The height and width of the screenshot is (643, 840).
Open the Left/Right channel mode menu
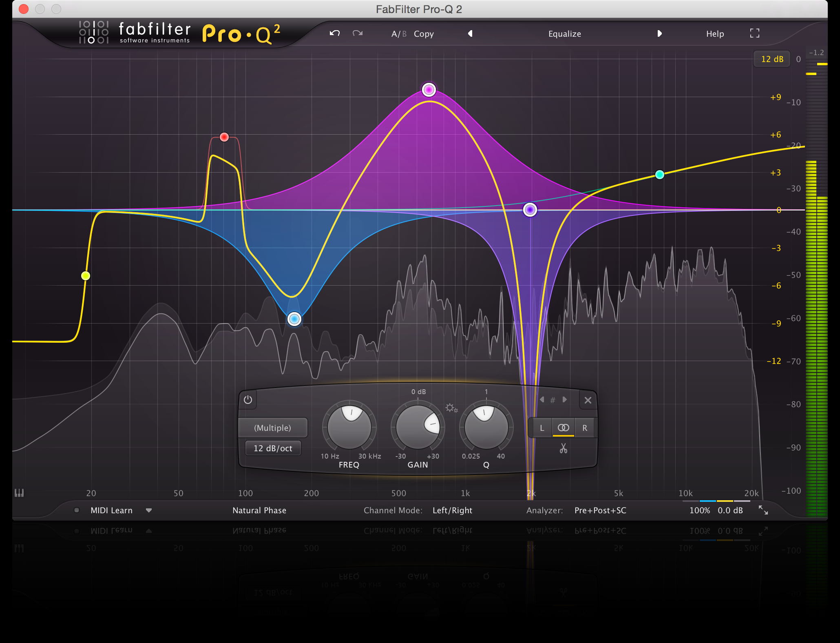[452, 510]
